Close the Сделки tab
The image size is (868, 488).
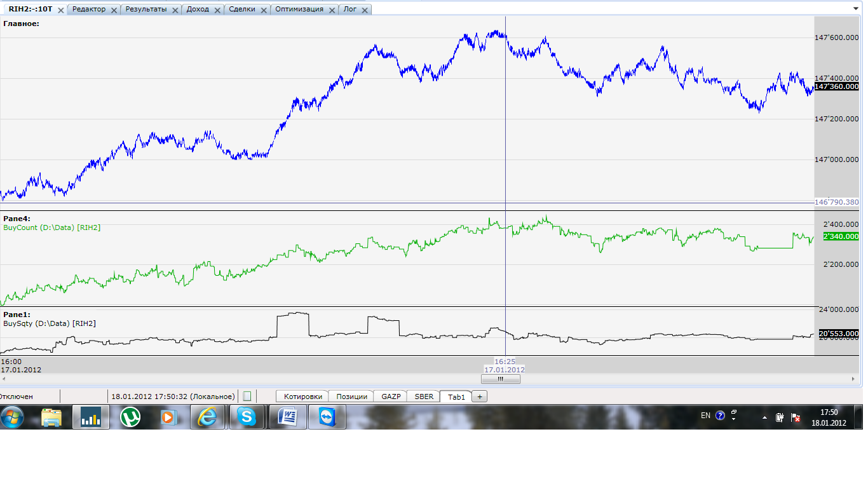tap(264, 10)
